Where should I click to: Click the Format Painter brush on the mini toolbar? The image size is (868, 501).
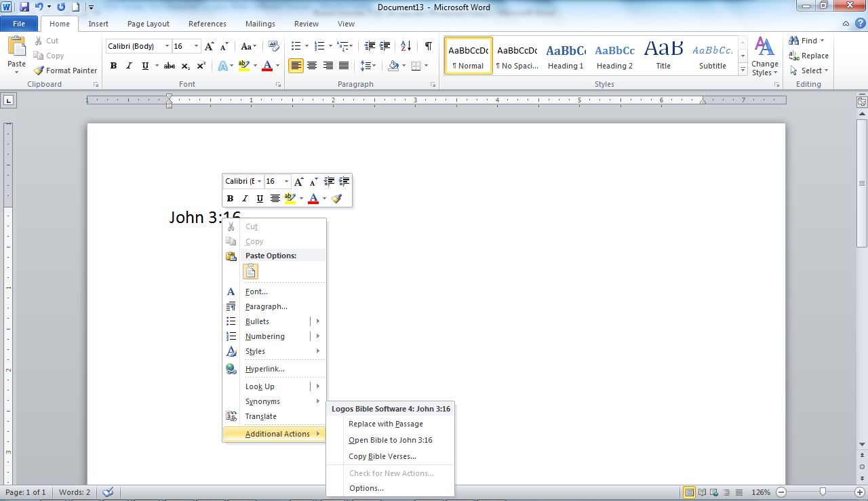[337, 199]
